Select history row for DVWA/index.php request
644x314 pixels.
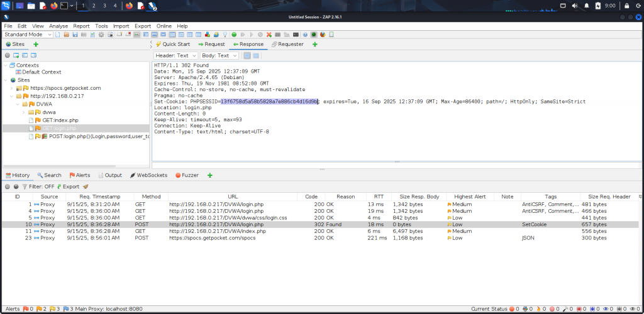(320, 231)
